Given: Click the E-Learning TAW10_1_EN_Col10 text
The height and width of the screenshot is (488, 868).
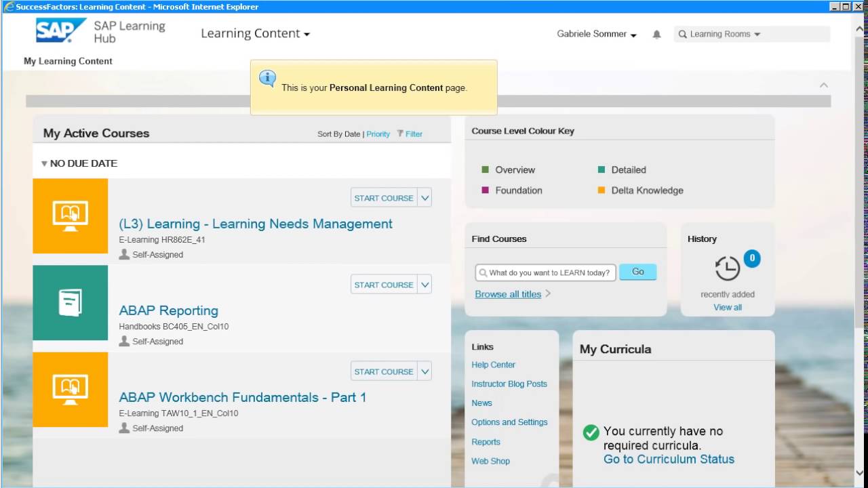Looking at the screenshot, I should pyautogui.click(x=178, y=413).
